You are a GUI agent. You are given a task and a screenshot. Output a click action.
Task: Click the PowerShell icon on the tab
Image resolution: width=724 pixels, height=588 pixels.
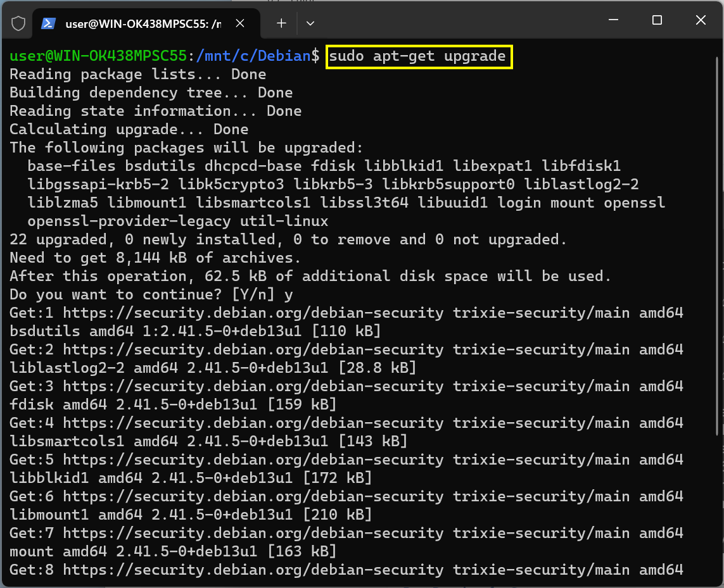click(x=49, y=23)
